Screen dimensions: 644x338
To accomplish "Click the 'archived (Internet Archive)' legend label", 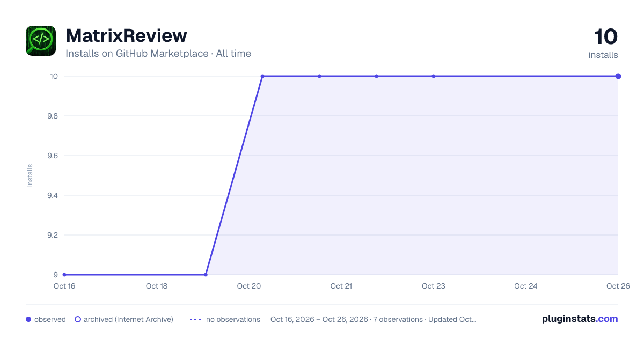I will point(128,319).
